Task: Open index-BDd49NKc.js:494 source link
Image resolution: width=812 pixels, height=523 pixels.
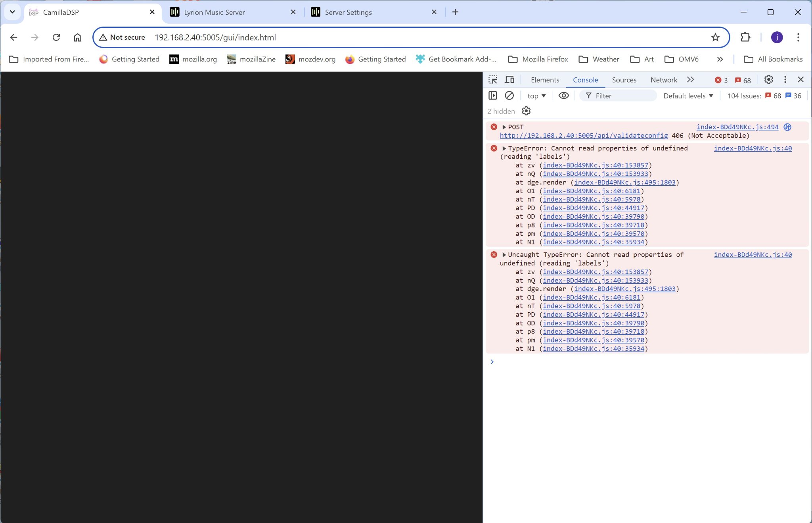Action: [737, 127]
